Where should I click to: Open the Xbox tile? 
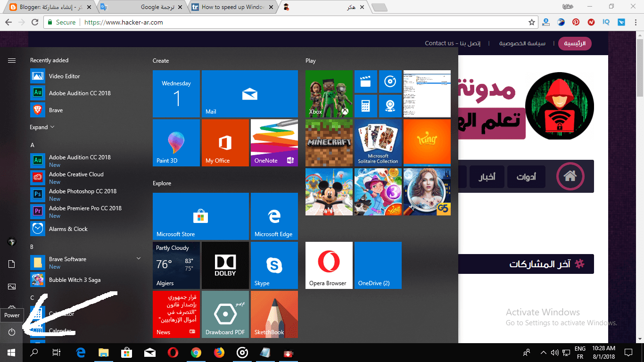coord(329,94)
